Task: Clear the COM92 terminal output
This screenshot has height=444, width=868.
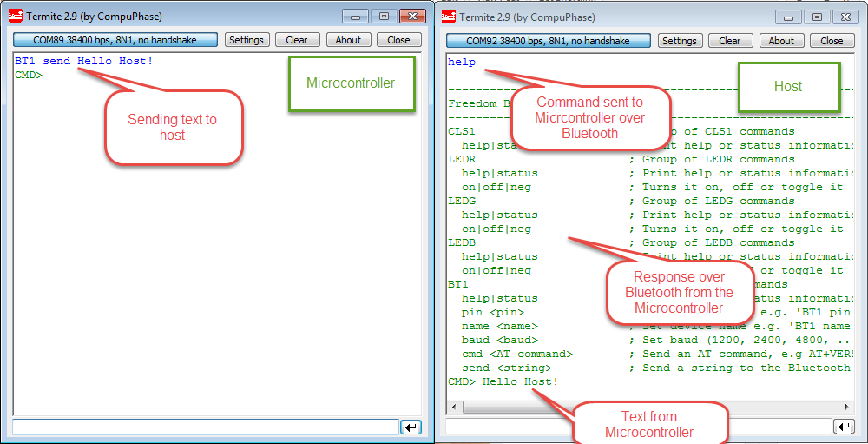Action: point(730,41)
